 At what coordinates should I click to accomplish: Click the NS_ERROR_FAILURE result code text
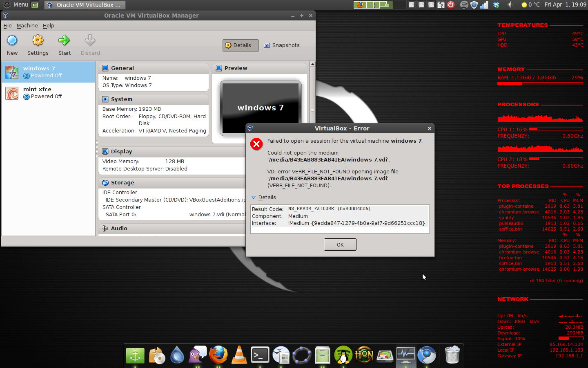click(x=329, y=209)
